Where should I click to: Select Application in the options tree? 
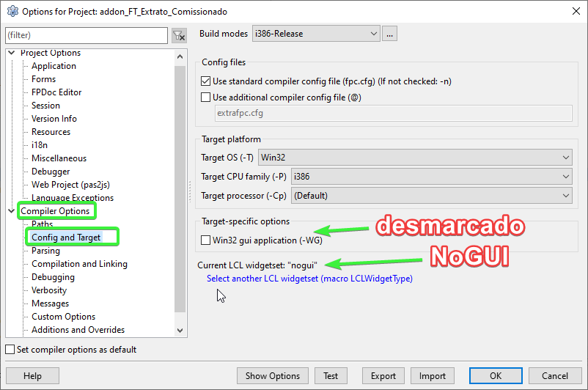tap(54, 66)
